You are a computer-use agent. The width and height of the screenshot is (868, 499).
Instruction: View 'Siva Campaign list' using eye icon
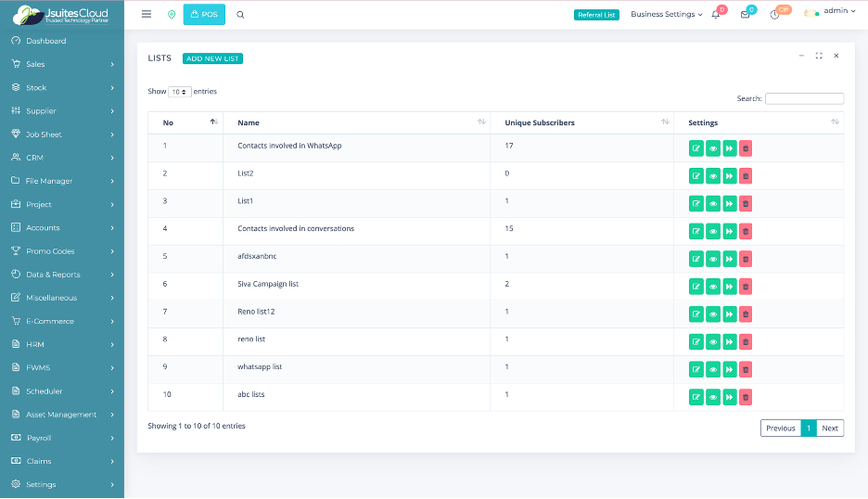click(713, 286)
